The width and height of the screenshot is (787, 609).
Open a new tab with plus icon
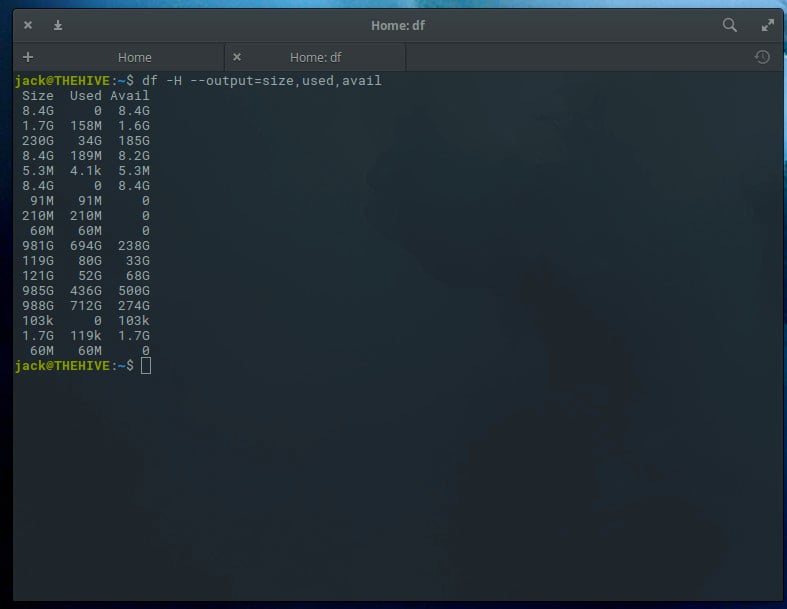pos(28,57)
